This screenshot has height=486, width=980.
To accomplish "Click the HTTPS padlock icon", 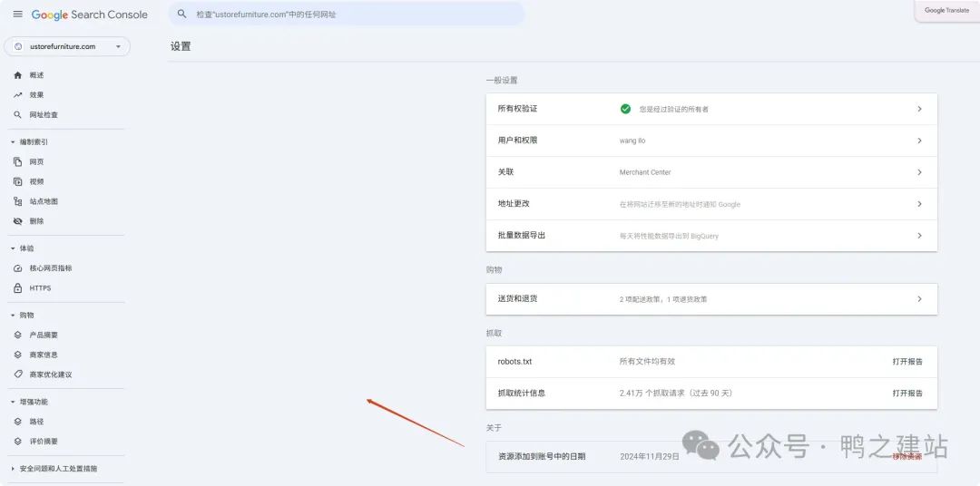I will tap(17, 288).
